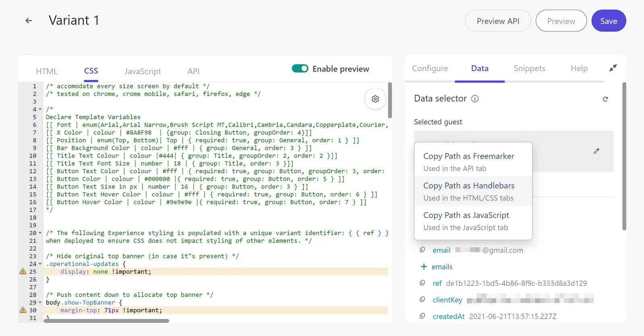The height and width of the screenshot is (336, 644).
Task: Open the Help tab
Action: coord(579,68)
